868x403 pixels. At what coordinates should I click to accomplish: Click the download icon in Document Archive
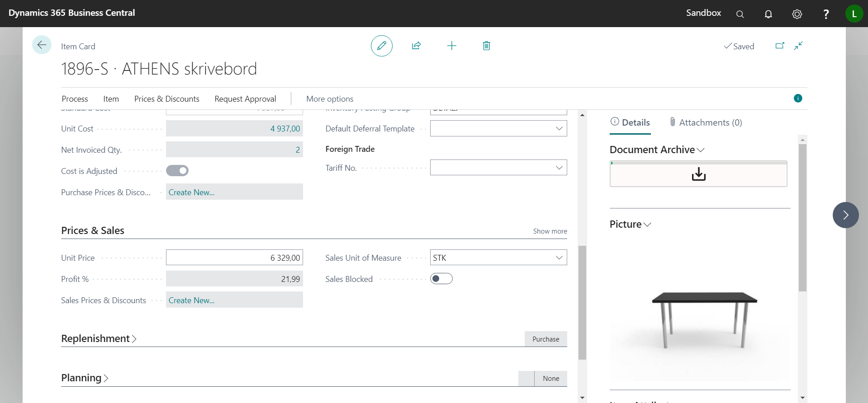click(698, 174)
